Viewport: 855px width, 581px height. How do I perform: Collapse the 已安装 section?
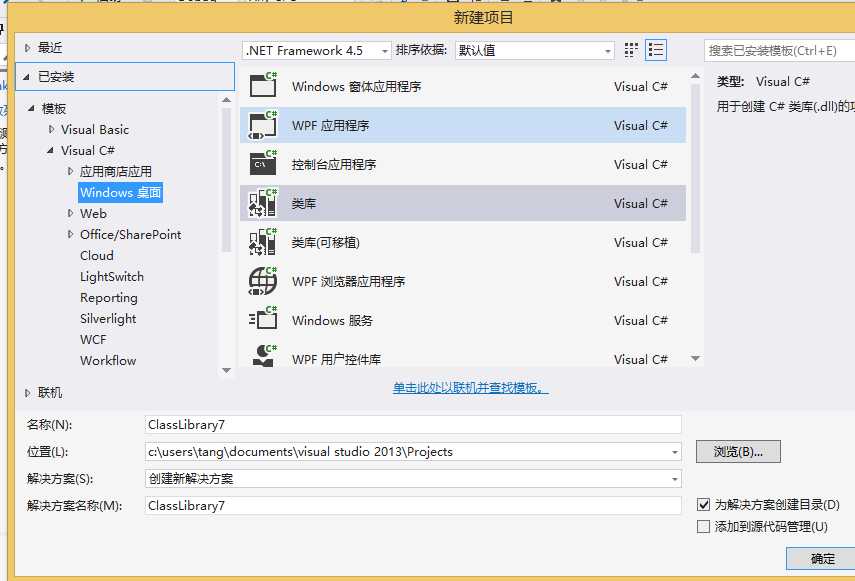pos(26,77)
